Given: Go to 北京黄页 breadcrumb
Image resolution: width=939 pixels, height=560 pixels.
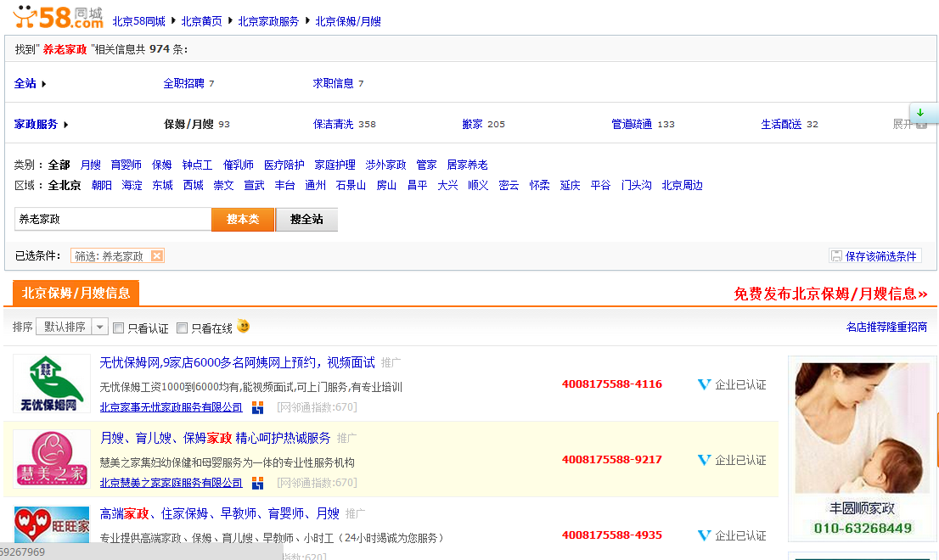Looking at the screenshot, I should click(x=202, y=21).
